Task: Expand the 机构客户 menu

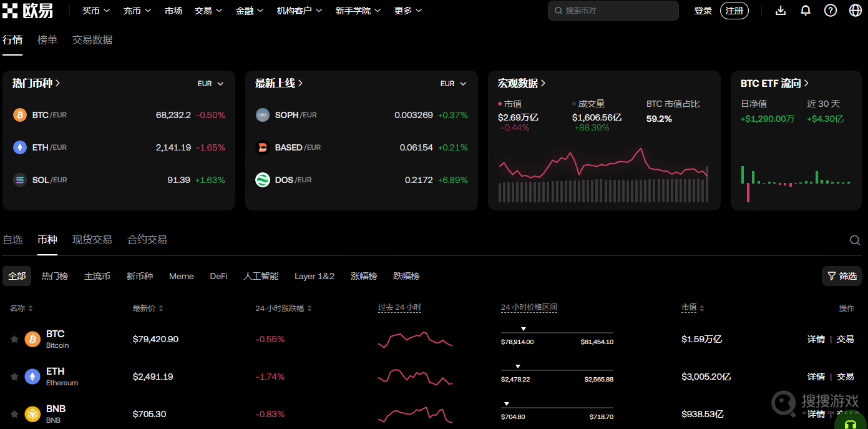Action: tap(300, 11)
